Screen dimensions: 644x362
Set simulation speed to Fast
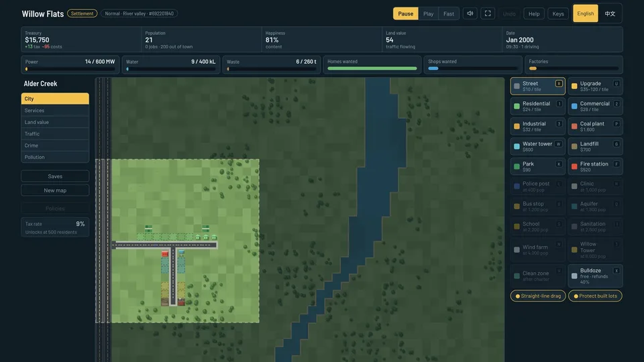tap(449, 13)
